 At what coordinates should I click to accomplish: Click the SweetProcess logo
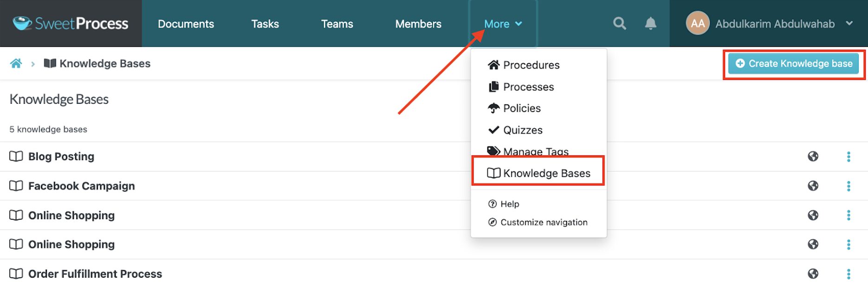[71, 23]
